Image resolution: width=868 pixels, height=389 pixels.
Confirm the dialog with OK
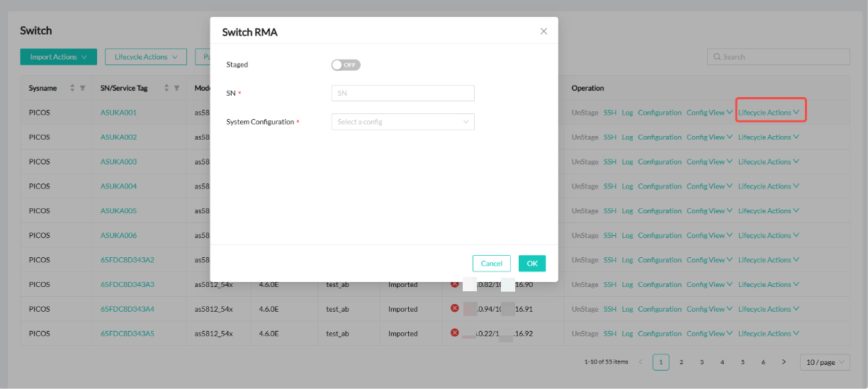click(531, 264)
